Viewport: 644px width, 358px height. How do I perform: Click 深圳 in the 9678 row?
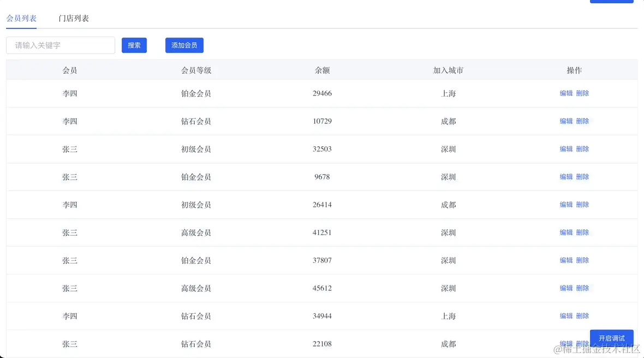point(448,177)
